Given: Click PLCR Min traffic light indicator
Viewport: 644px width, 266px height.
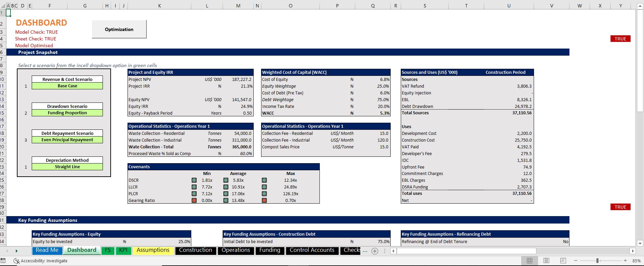Looking at the screenshot, I should point(194,194).
